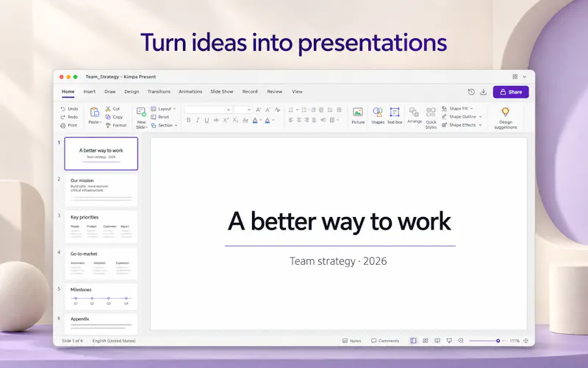Increase the font size
588x368 pixels.
(259, 110)
